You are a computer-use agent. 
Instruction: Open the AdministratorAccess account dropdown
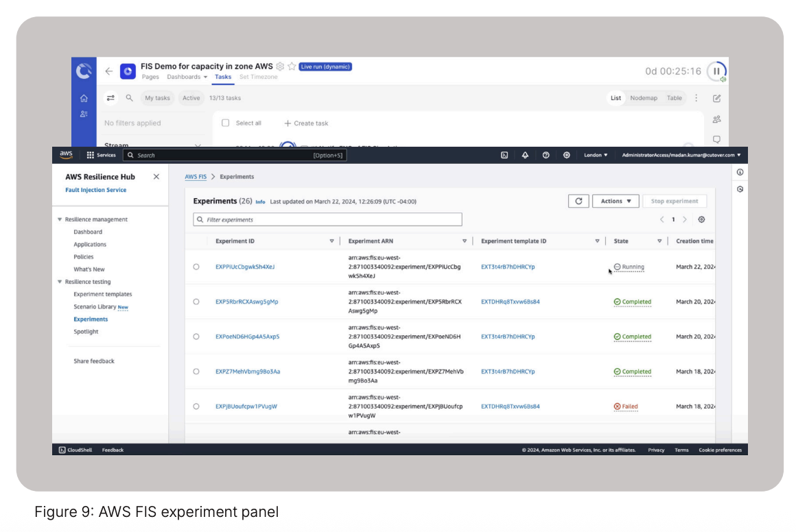coord(681,155)
